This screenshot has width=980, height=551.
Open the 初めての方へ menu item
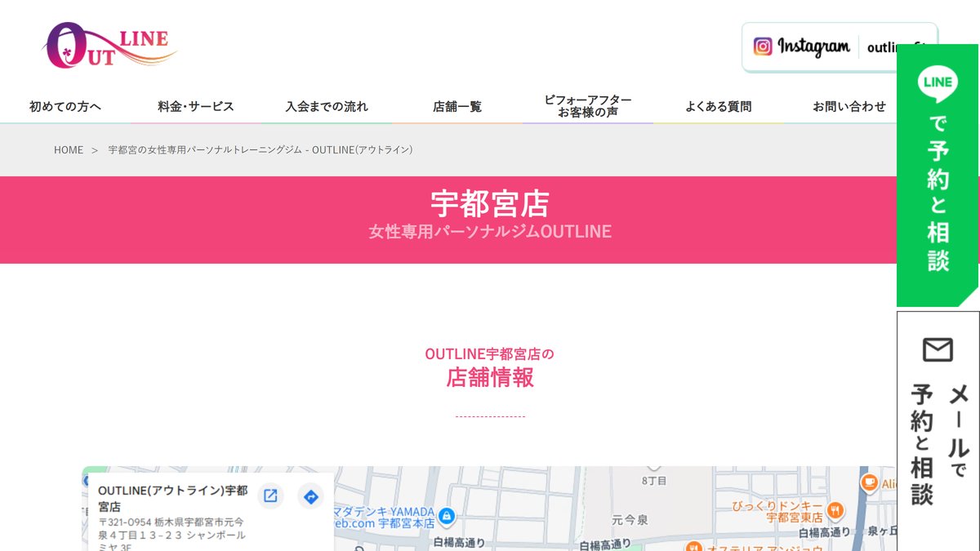tap(65, 106)
